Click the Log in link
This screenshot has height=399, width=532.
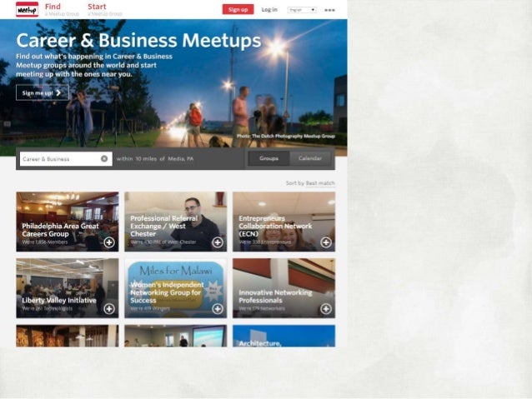pos(269,9)
